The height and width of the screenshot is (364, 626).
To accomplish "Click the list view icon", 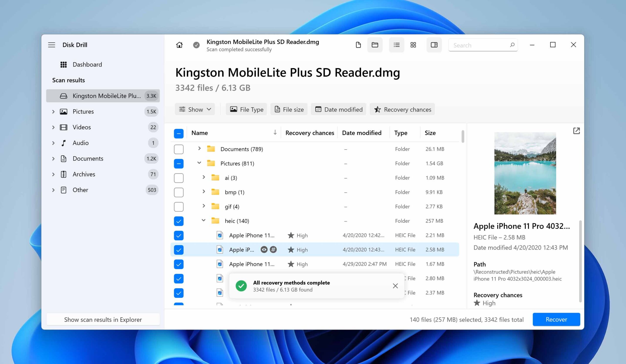I will [x=395, y=45].
